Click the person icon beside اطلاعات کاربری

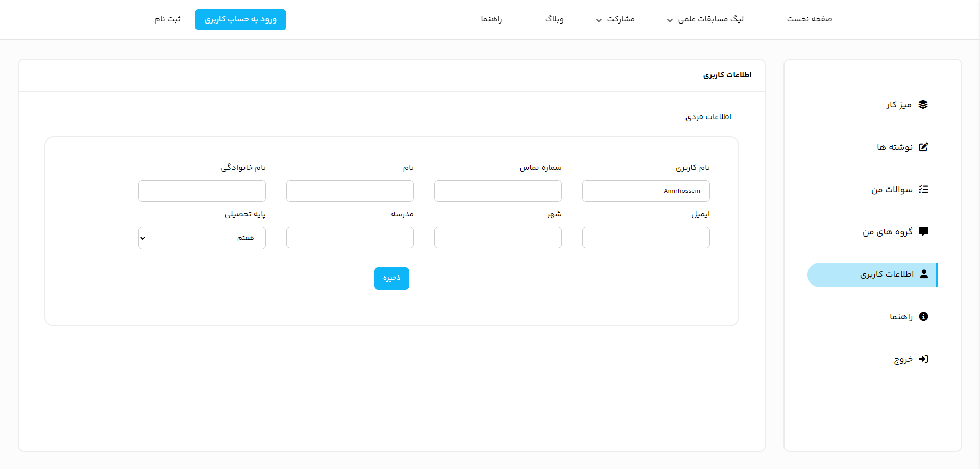pos(923,274)
